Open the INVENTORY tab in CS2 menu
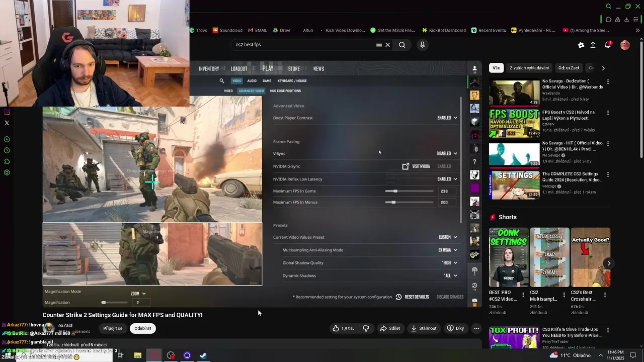Image resolution: width=644 pixels, height=362 pixels. [209, 69]
